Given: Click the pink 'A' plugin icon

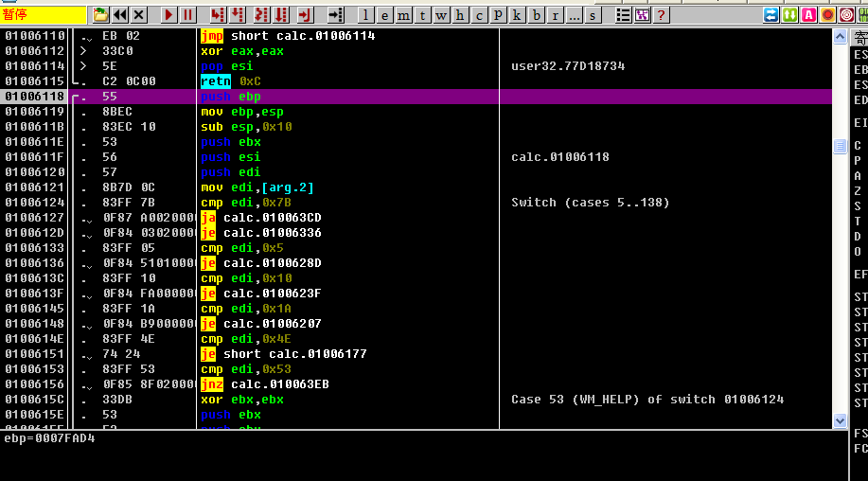Looking at the screenshot, I should [808, 15].
